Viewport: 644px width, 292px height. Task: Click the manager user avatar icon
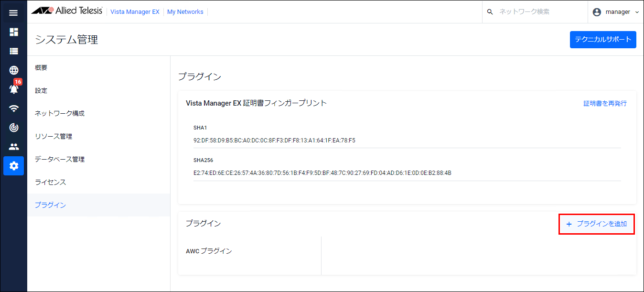597,12
